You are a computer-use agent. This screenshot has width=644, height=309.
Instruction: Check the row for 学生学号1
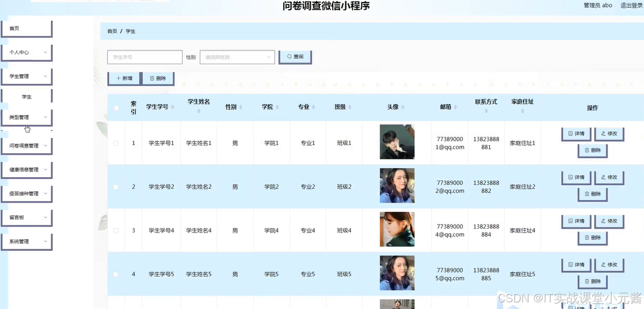click(x=116, y=143)
